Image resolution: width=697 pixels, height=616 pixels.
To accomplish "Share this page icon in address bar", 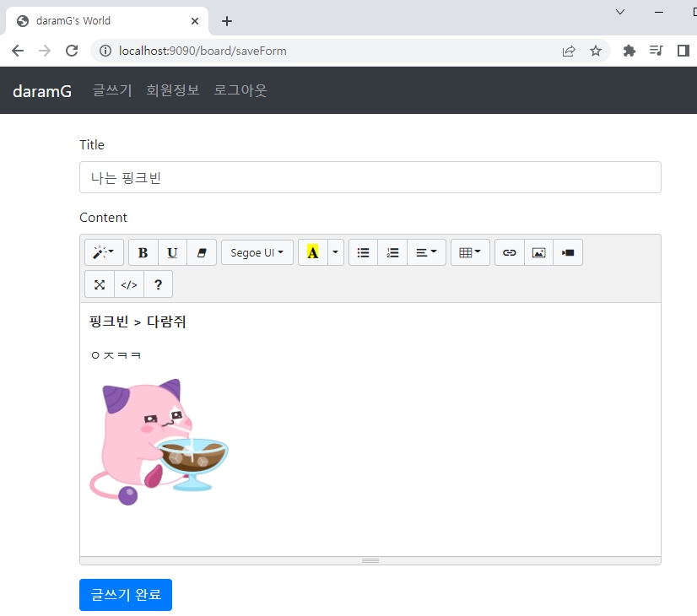I will pyautogui.click(x=569, y=51).
